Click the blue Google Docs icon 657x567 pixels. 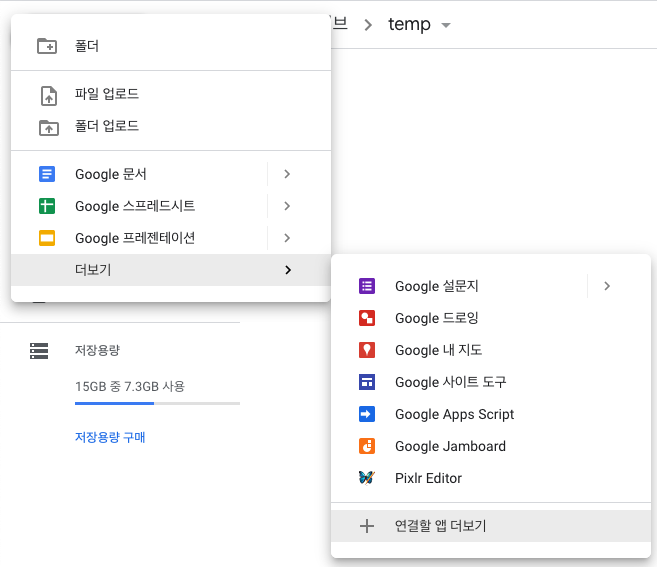47,174
